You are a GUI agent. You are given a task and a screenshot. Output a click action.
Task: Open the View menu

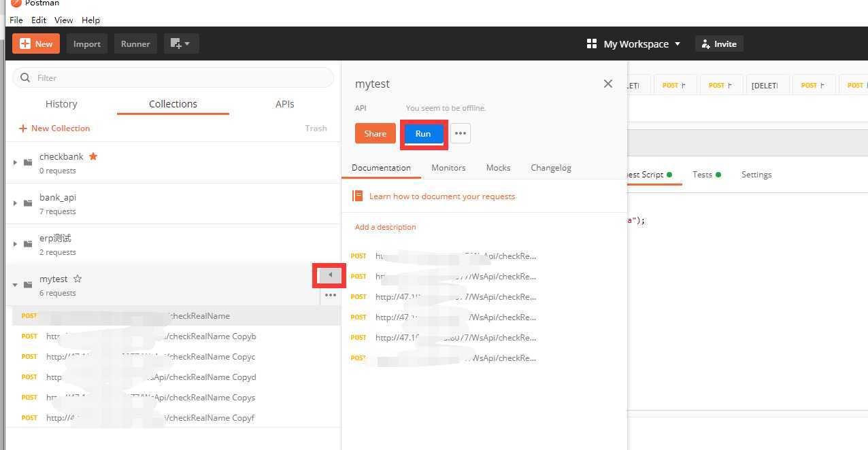(64, 20)
